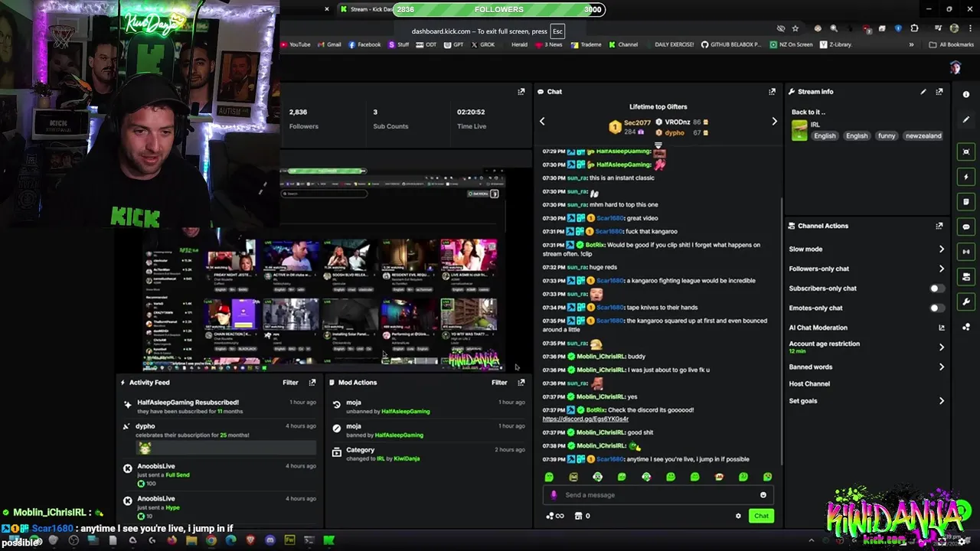Pop out the Channel Actions panel
Screen dimensions: 980x551
coord(939,226)
